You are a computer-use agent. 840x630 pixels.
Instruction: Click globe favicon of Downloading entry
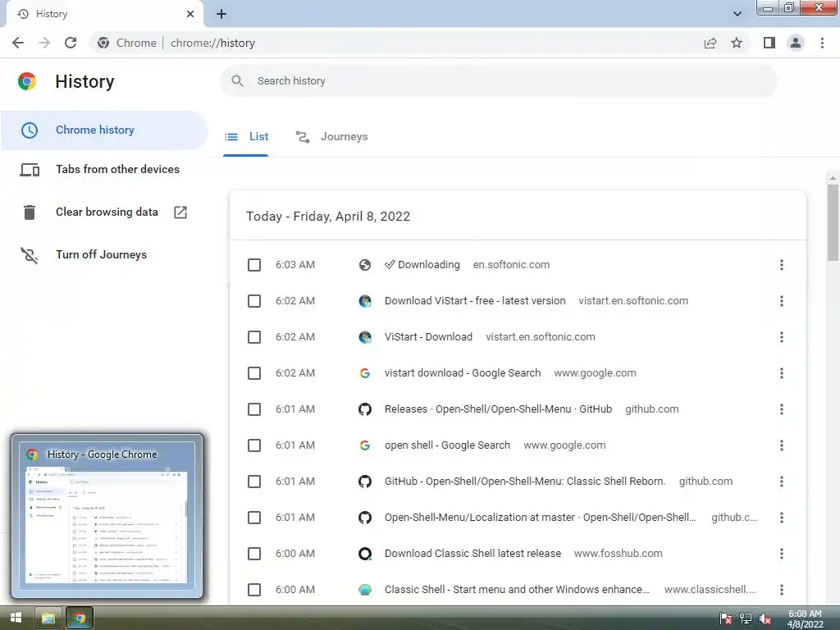[x=365, y=265]
